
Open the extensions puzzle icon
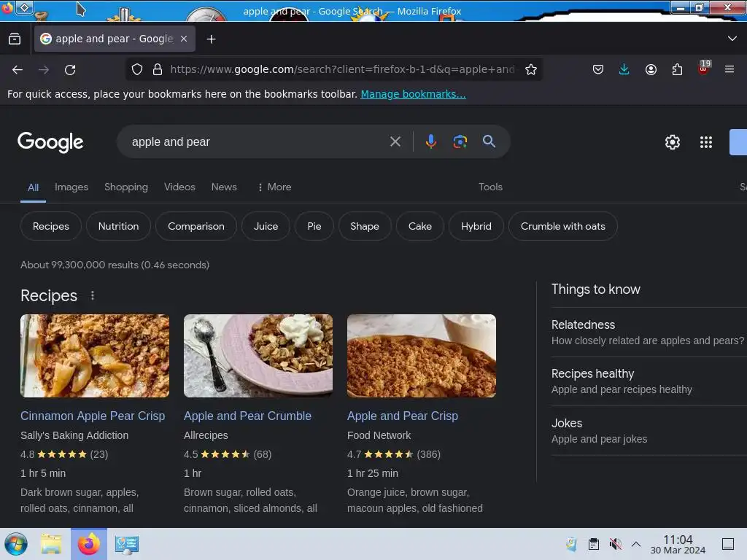click(677, 69)
